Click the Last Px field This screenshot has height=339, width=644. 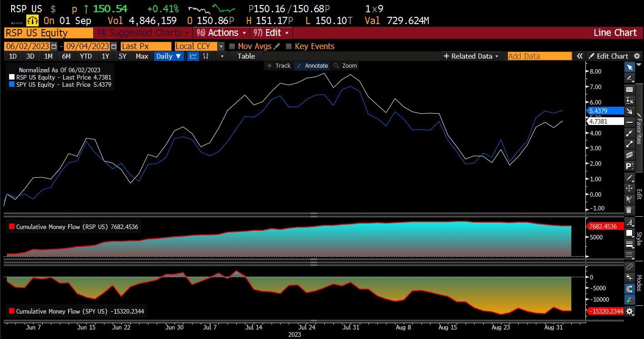[146, 46]
